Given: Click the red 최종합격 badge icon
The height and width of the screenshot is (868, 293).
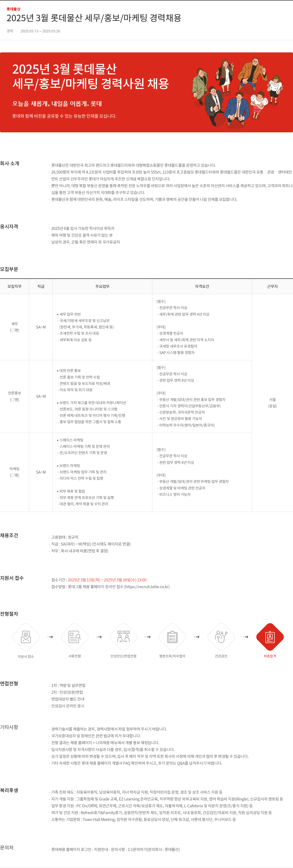Looking at the screenshot, I should click(270, 637).
